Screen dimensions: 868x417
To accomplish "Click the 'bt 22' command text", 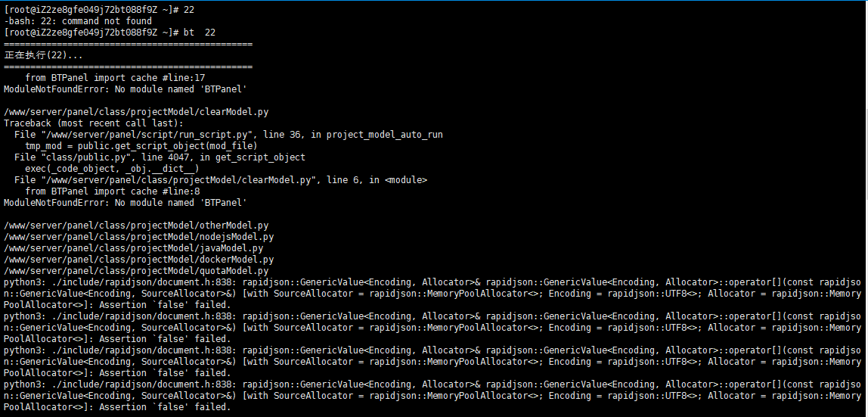I will click(x=200, y=33).
